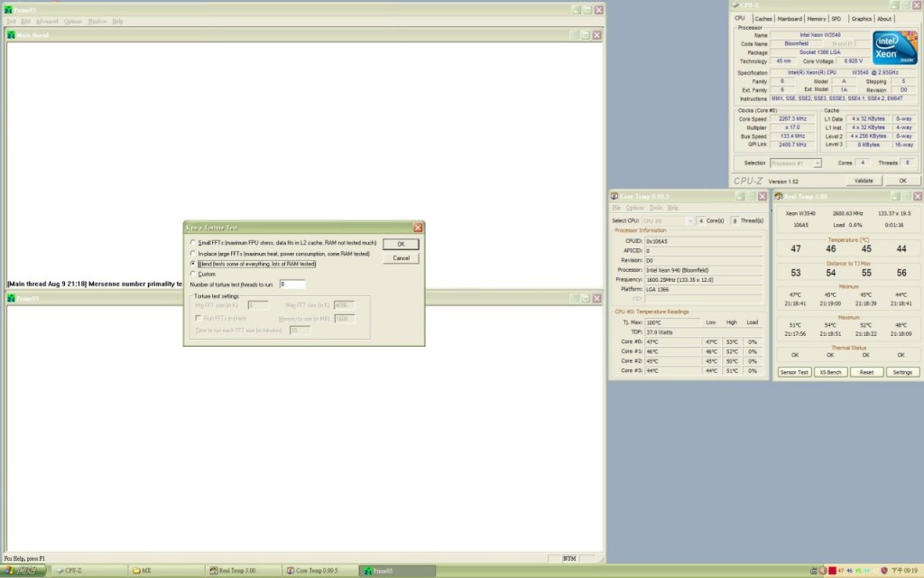Confirm torture test with OK button
The image size is (924, 578).
tap(401, 244)
